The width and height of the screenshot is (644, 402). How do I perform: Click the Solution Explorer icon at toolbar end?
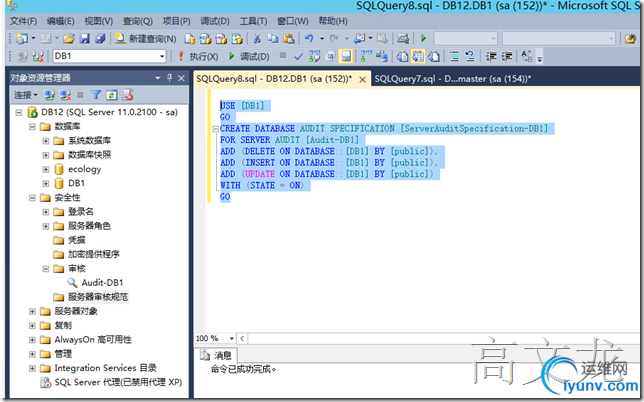pos(630,39)
